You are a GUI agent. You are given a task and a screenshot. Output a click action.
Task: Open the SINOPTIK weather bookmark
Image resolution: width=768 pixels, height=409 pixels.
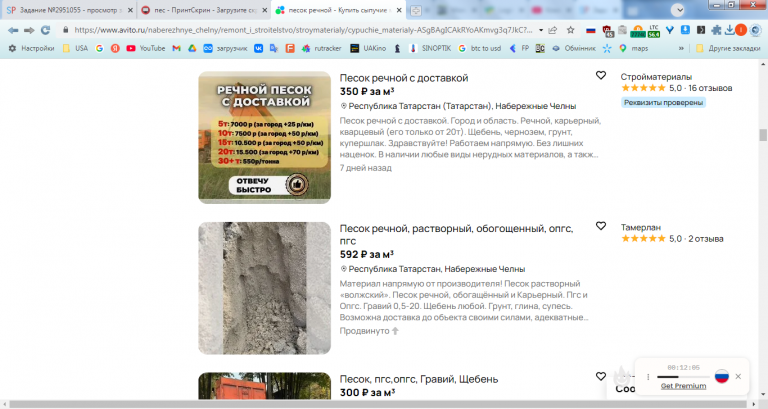[x=431, y=48]
